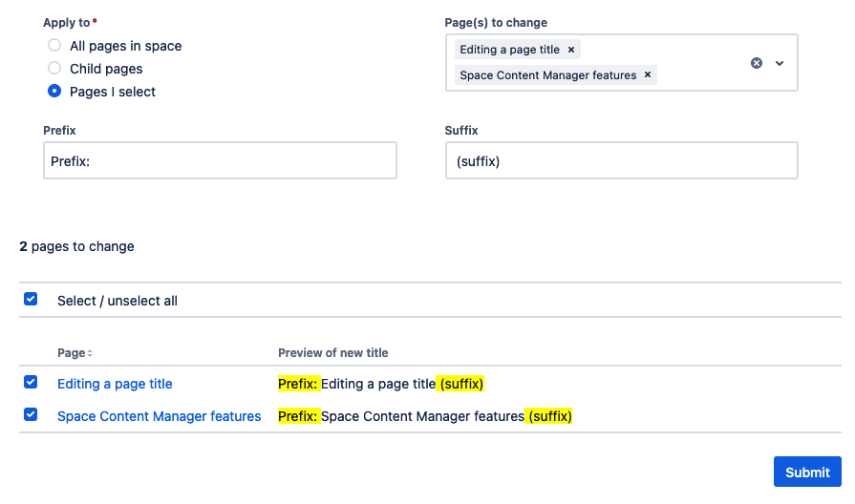
Task: Open the 'Editing a page title' page link
Action: 115,384
